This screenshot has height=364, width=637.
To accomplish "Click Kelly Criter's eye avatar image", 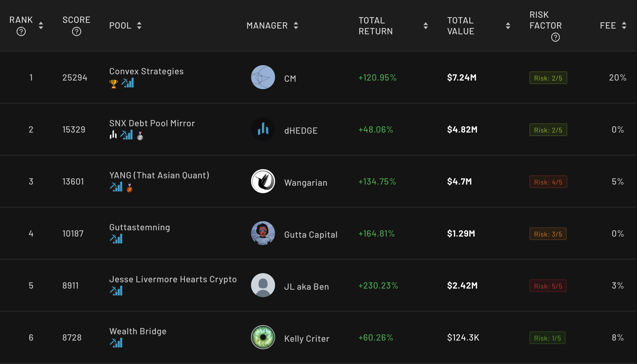I will (x=263, y=337).
